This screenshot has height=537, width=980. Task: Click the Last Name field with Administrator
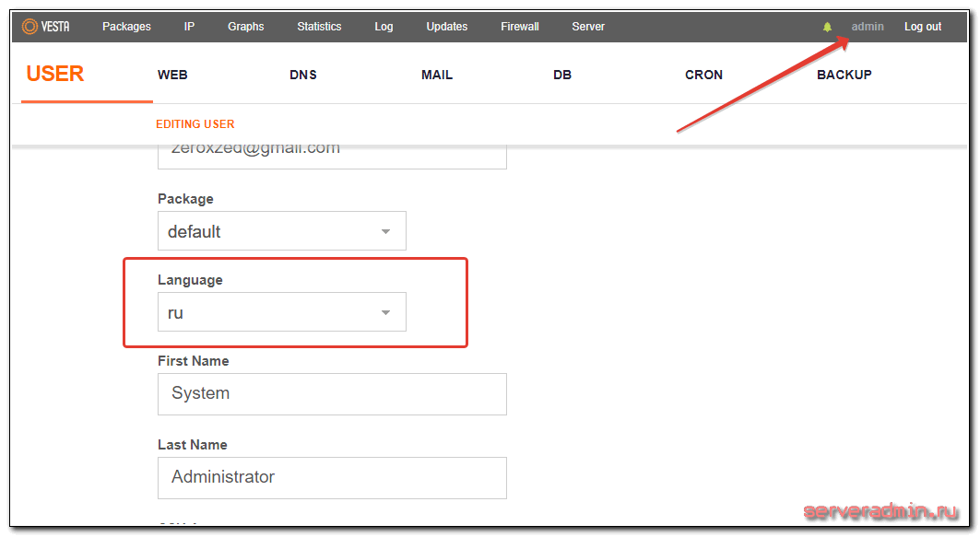click(332, 478)
